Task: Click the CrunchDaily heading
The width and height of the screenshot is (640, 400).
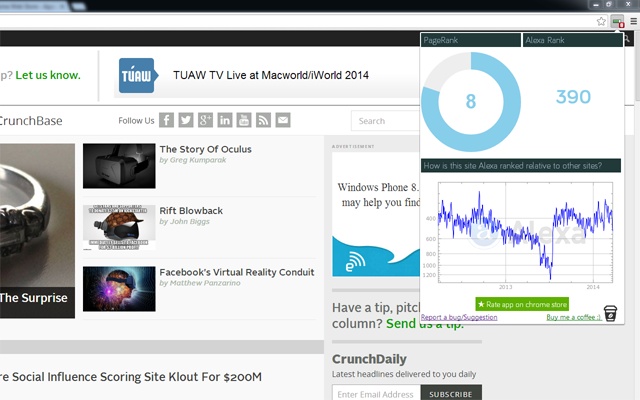Action: pos(369,359)
